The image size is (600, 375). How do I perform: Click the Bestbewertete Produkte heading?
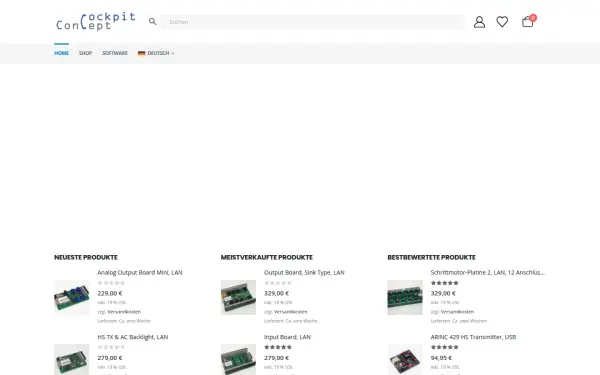[x=432, y=258]
